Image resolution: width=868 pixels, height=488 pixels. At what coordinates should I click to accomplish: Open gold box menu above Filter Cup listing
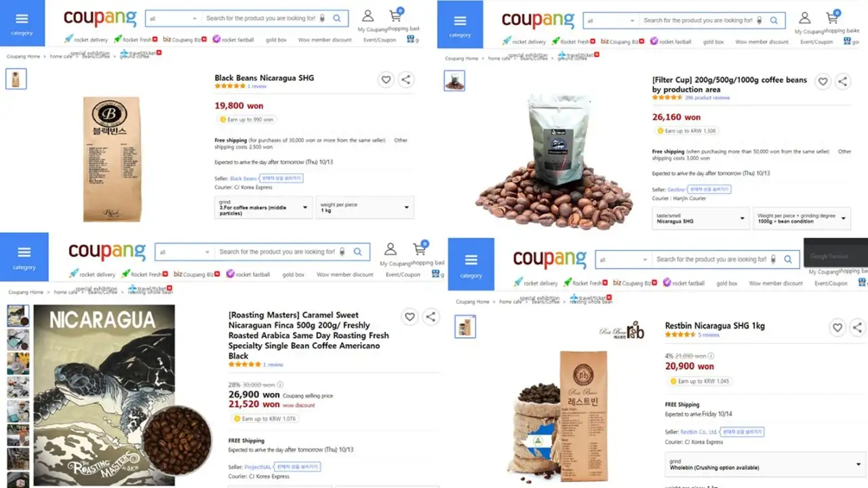(x=713, y=41)
